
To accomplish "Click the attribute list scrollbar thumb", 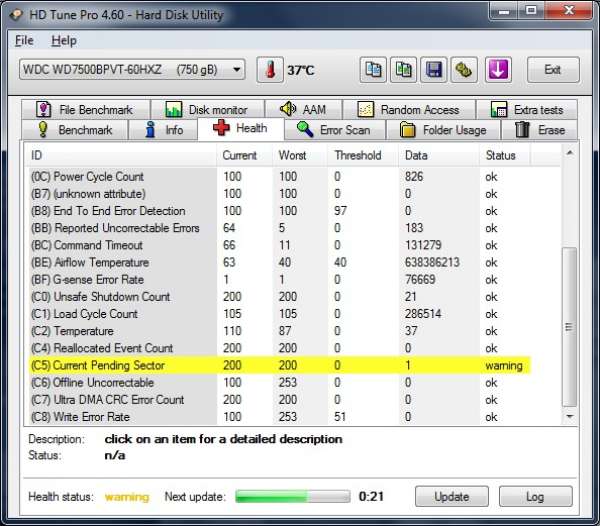I will click(569, 327).
